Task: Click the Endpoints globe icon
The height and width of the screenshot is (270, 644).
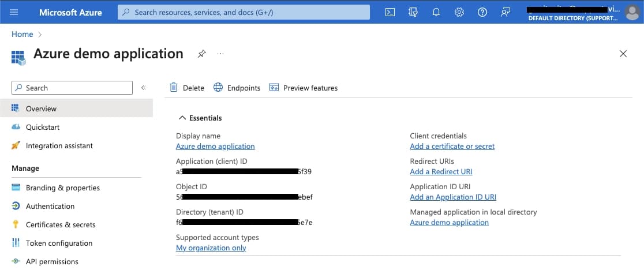Action: [218, 87]
